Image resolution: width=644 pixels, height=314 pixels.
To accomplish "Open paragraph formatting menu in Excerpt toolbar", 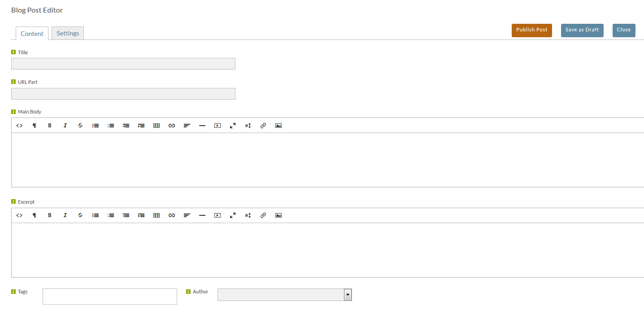I will pyautogui.click(x=35, y=215).
